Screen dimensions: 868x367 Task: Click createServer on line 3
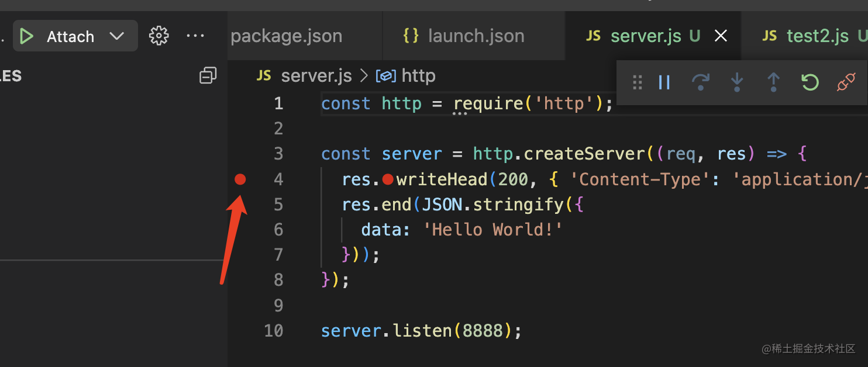point(585,154)
